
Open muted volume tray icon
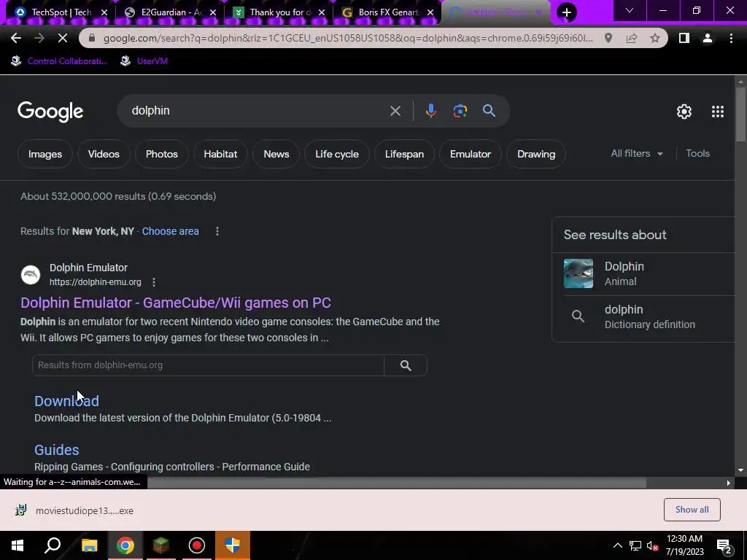click(653, 546)
